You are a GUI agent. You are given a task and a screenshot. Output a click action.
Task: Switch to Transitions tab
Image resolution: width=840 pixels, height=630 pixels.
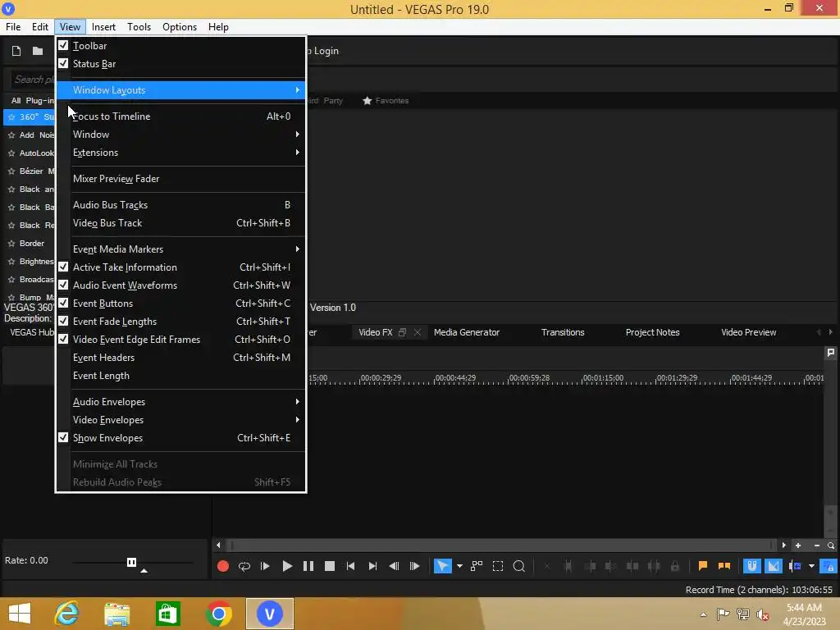[563, 333]
